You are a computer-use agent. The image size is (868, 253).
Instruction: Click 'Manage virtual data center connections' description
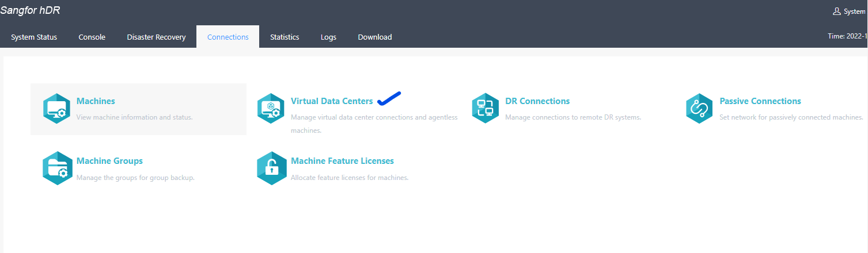click(x=374, y=124)
